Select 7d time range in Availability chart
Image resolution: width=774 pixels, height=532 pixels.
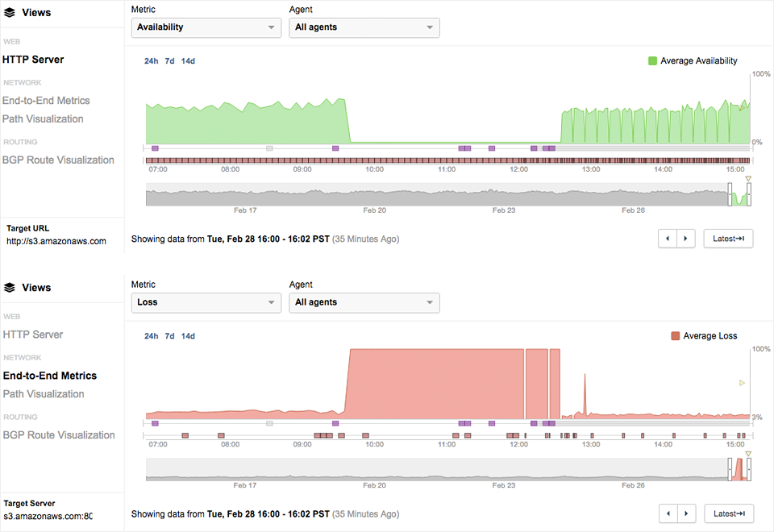169,60
